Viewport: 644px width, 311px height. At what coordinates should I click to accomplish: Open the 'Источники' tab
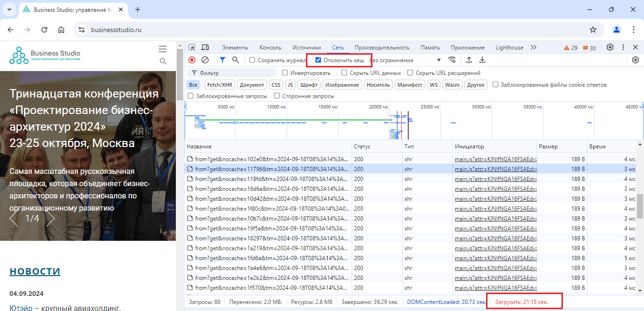[306, 48]
